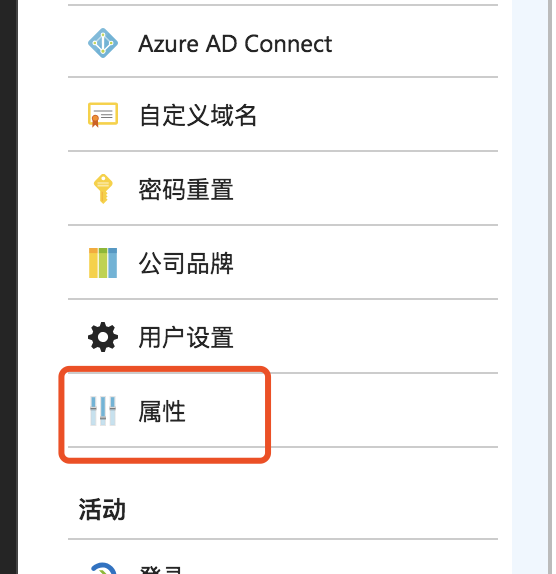The image size is (556, 574).
Task: Select the 密码重置 entry
Action: pos(283,188)
